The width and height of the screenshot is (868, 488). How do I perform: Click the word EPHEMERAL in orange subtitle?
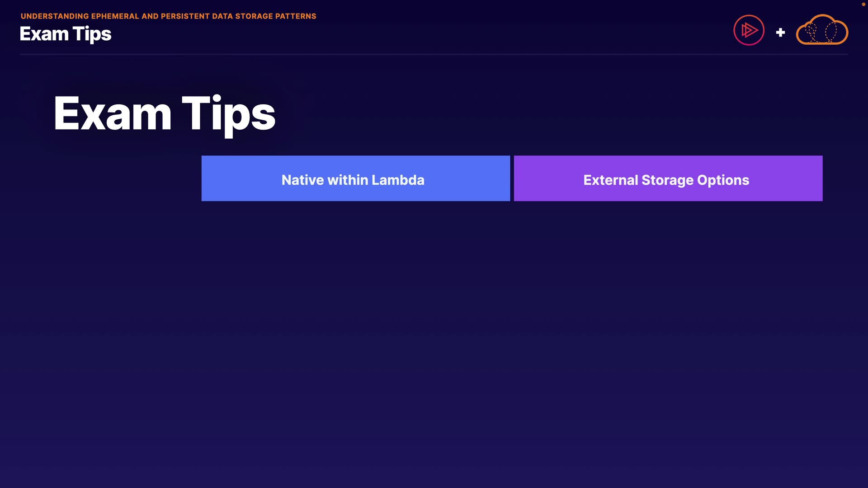115,16
